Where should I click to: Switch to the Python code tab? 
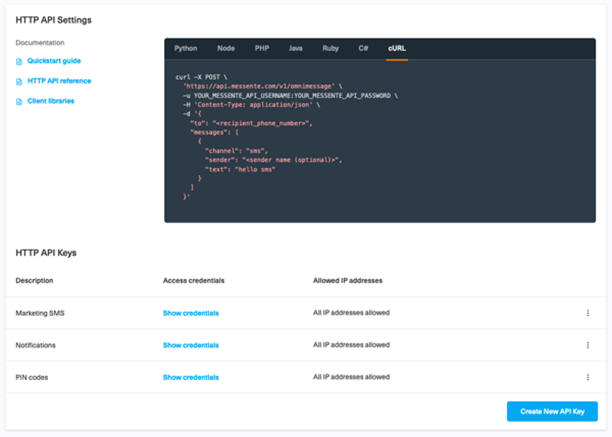coord(186,48)
